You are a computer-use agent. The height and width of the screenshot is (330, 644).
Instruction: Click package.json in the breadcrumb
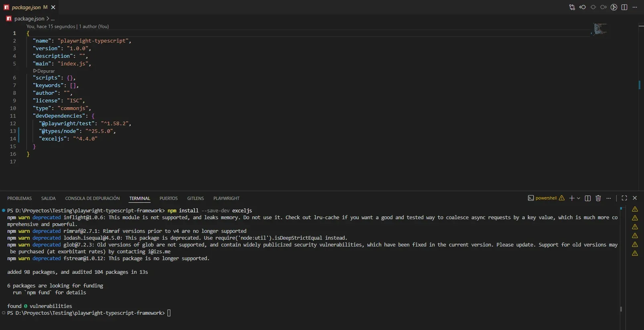[29, 18]
